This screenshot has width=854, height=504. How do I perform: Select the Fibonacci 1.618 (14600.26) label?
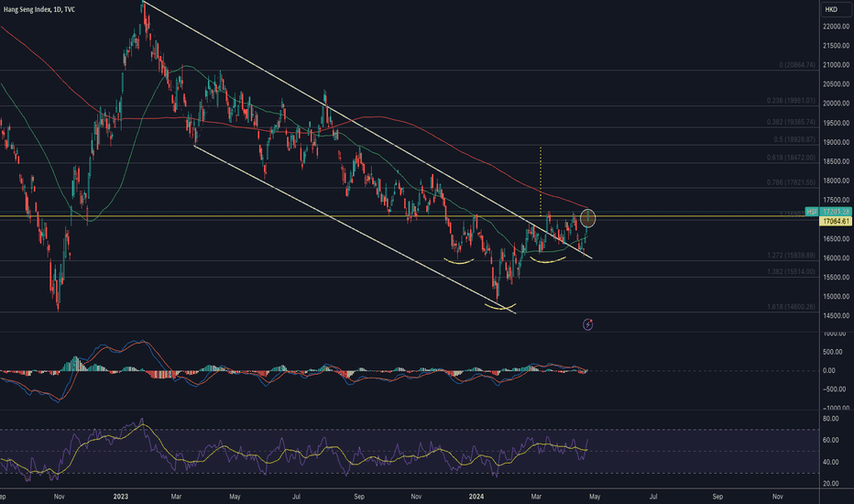[x=791, y=307]
